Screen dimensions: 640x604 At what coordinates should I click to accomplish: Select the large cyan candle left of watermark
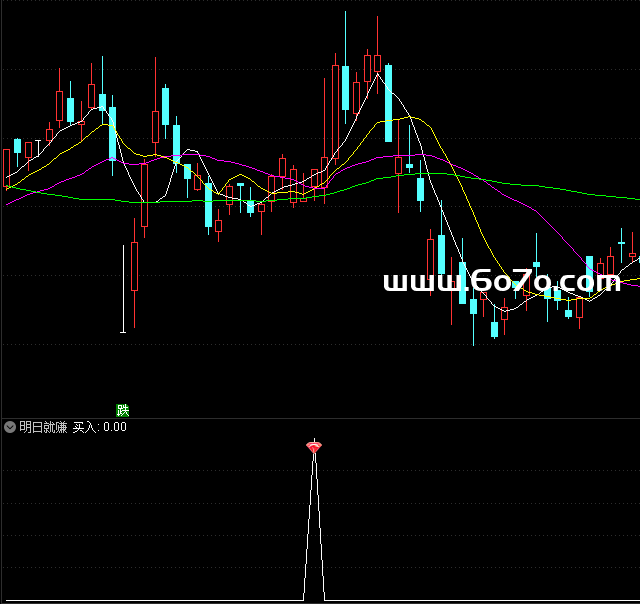(441, 256)
